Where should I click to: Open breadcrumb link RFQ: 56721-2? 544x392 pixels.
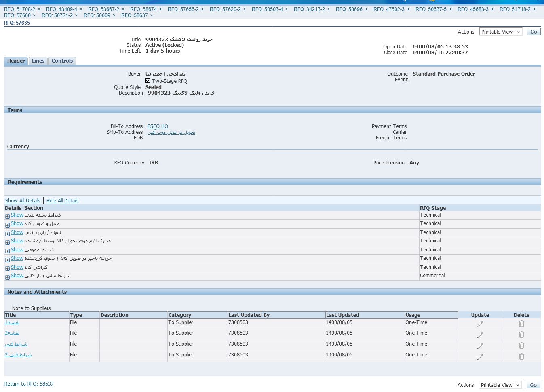click(x=57, y=15)
